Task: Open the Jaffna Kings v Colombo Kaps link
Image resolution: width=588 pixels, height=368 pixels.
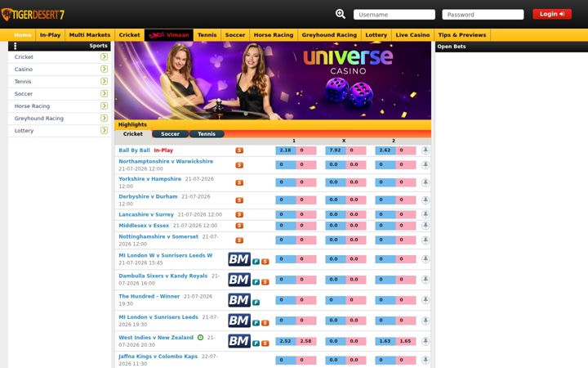Action: point(158,357)
